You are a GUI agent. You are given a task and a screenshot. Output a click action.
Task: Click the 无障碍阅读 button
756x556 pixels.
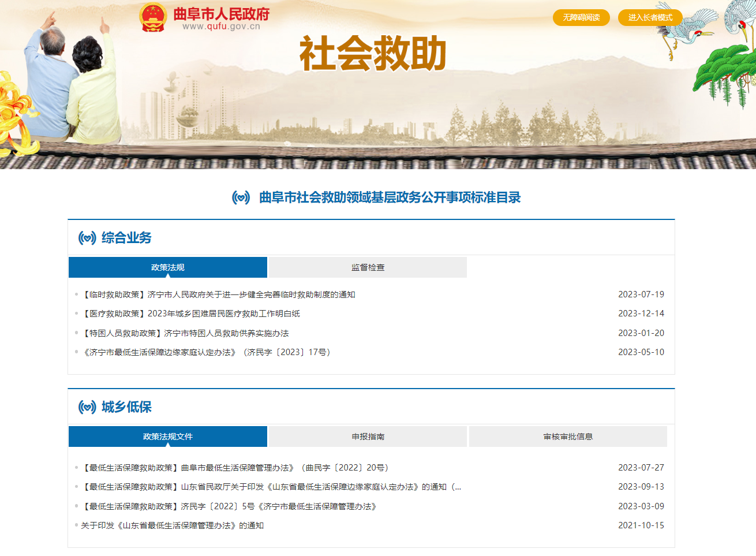tap(581, 17)
